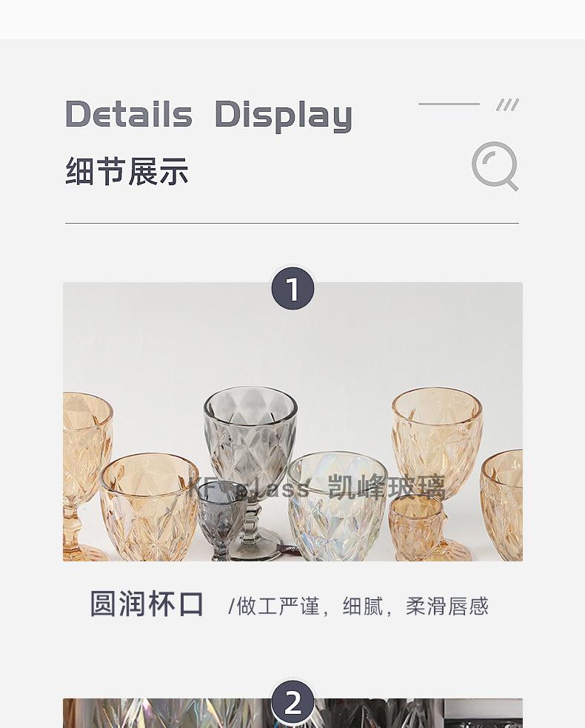Click the amber cup cut off at right edge
Viewport: 585px width, 728px height.
pos(501,504)
